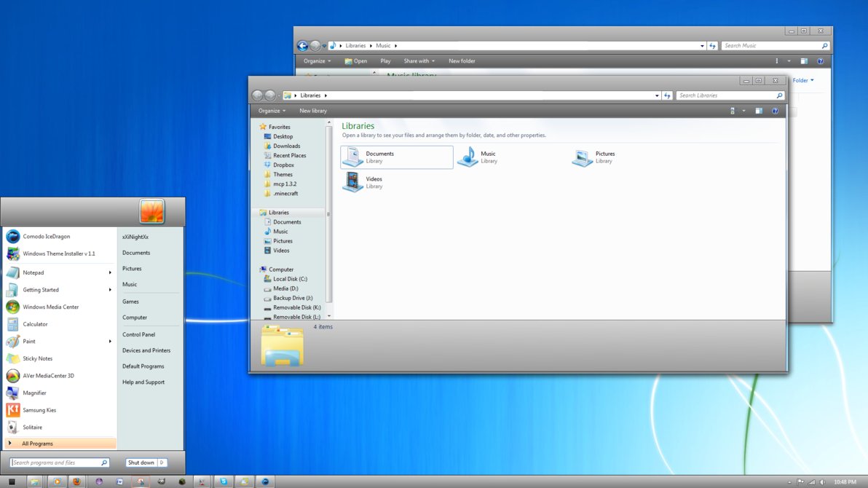The width and height of the screenshot is (868, 488).
Task: Open the Share with dropdown in Music window
Action: point(419,61)
